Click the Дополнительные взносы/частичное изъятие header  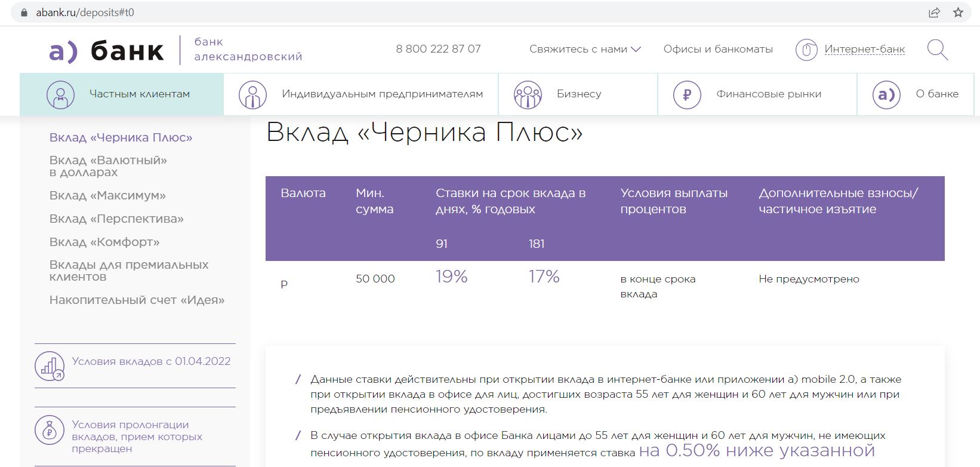point(839,201)
